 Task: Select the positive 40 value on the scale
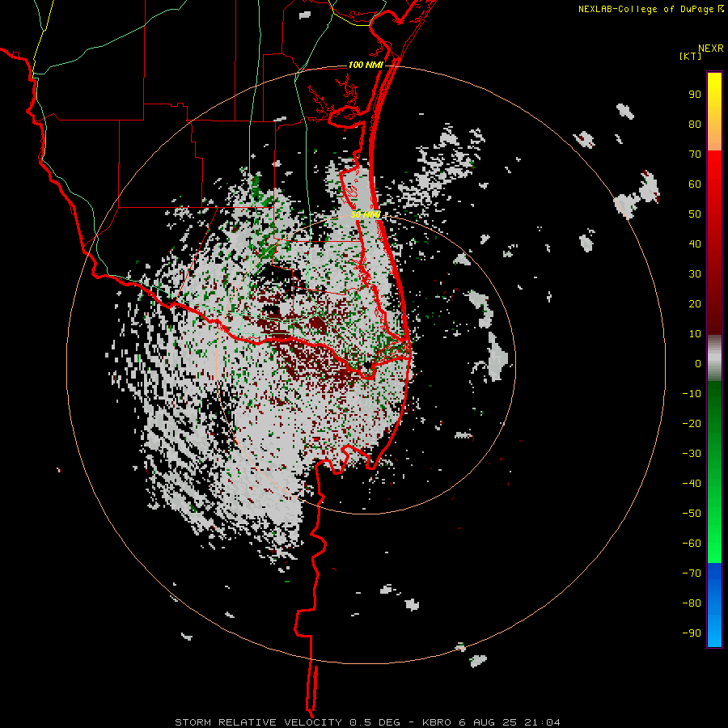tap(695, 243)
